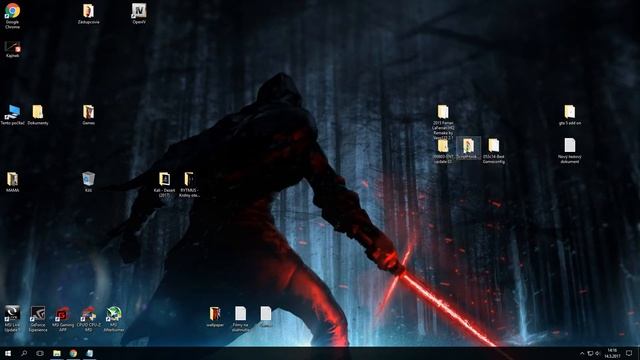Open File Explorer from the taskbar
The image size is (640, 360).
coord(57,353)
